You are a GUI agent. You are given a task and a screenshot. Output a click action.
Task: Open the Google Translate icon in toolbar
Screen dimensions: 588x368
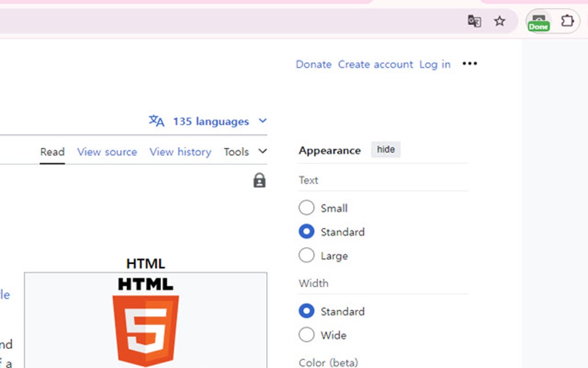[x=473, y=21]
